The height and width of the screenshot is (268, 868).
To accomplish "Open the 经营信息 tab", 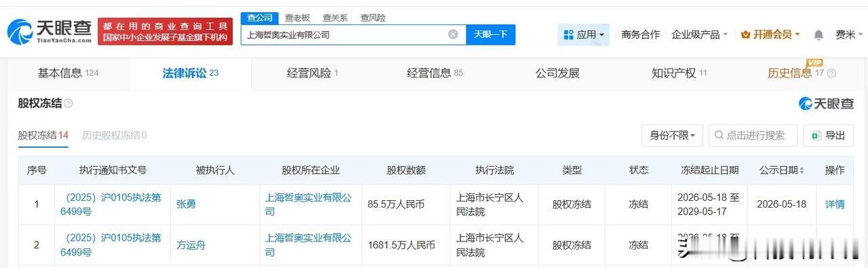I will point(435,73).
